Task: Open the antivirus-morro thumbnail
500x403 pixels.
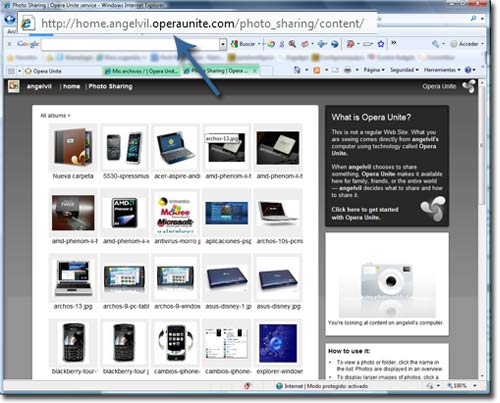Action: [176, 213]
